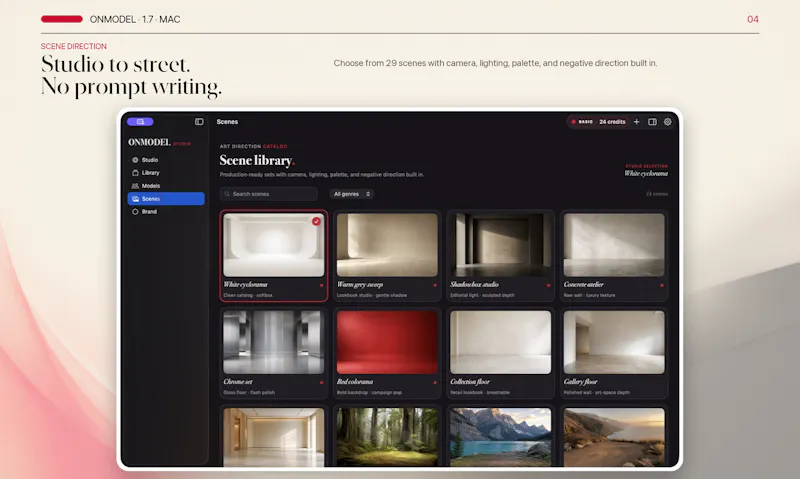Click the red dot on Shadowbox studio
The image size is (800, 479).
click(x=548, y=285)
